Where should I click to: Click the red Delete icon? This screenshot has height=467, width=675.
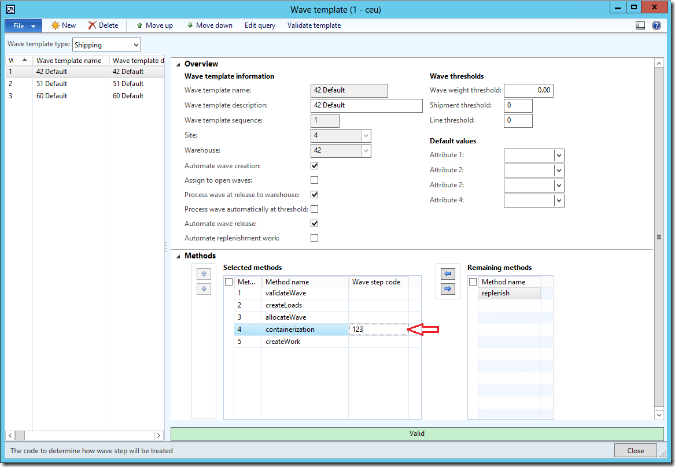coord(93,25)
